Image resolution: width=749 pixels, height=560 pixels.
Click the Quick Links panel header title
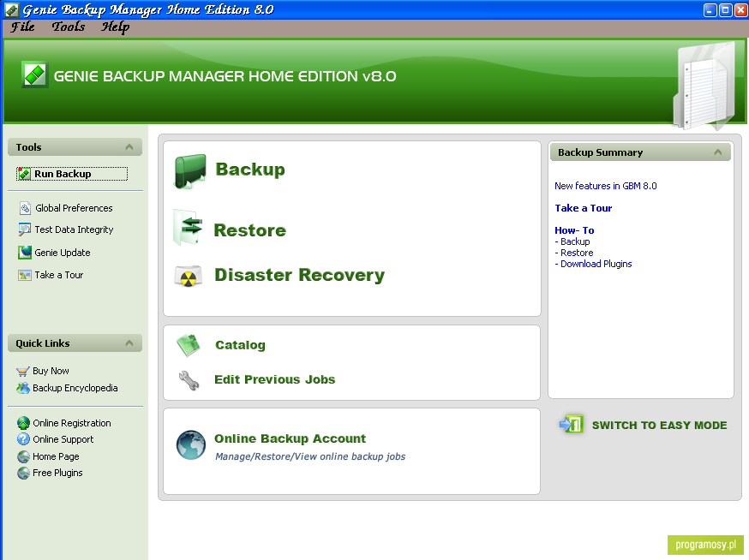tap(43, 343)
